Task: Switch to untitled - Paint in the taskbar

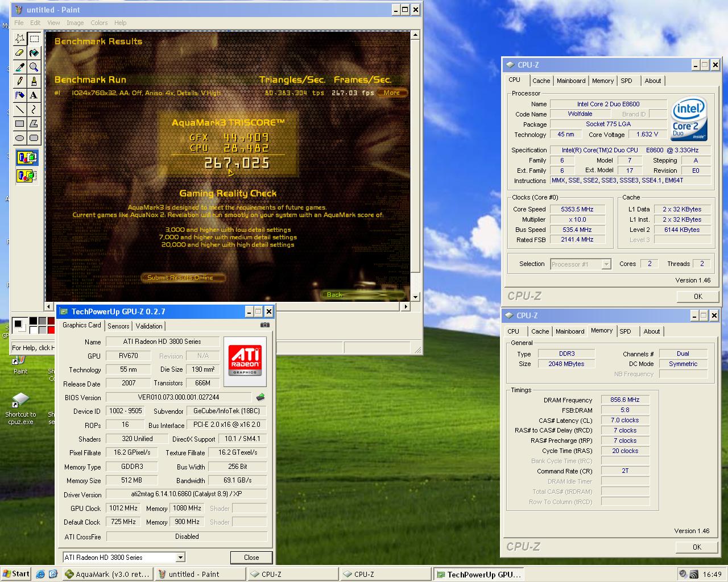Action: coord(200,574)
